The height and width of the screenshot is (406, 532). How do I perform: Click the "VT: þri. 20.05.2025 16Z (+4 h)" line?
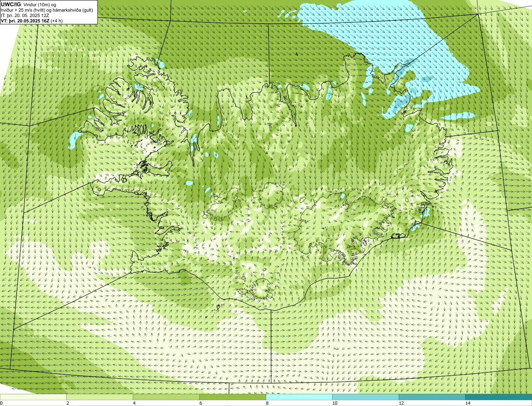(32, 21)
